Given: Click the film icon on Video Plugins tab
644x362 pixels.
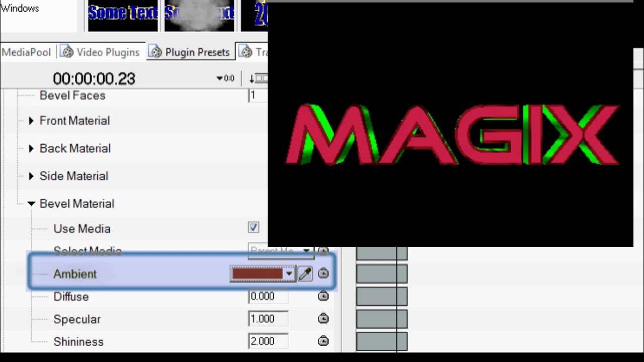Looking at the screenshot, I should (x=67, y=52).
